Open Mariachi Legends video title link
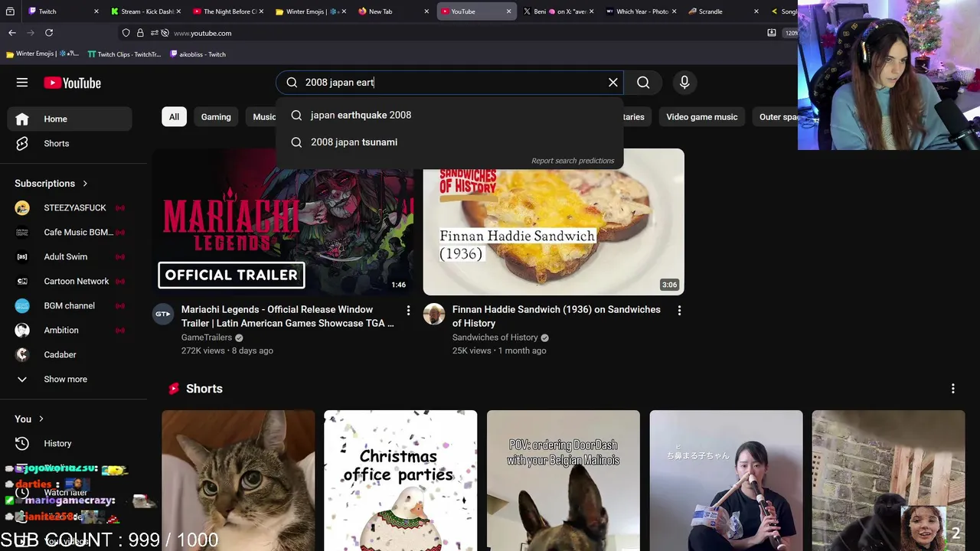The image size is (980, 551). 287,316
